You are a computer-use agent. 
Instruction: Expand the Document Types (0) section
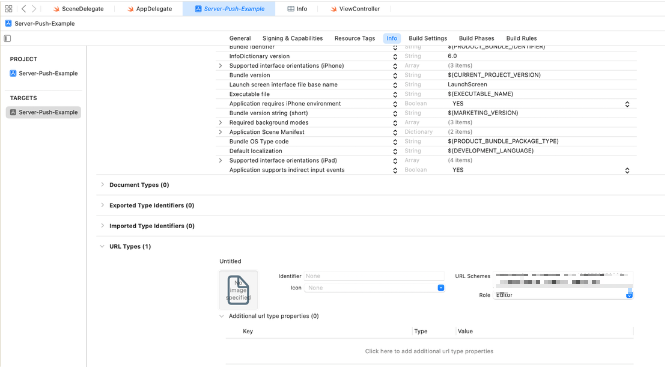pyautogui.click(x=102, y=185)
